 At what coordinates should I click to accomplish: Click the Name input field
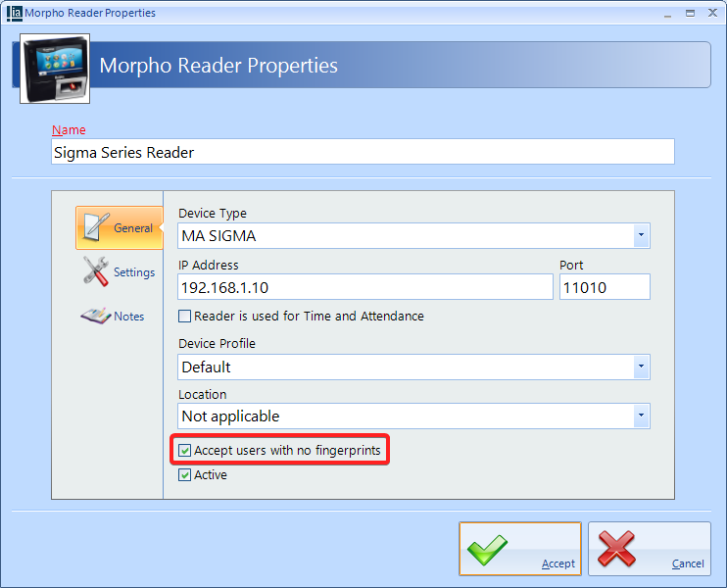click(363, 152)
